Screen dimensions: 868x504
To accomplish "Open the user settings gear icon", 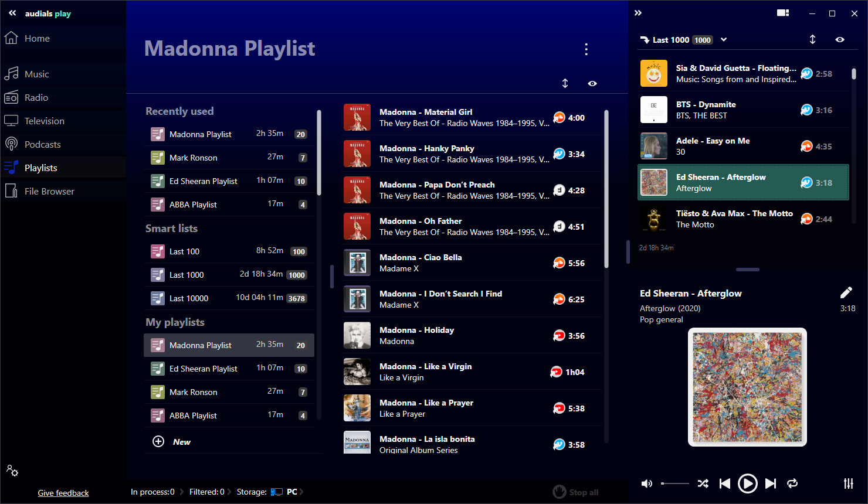I will tap(12, 471).
